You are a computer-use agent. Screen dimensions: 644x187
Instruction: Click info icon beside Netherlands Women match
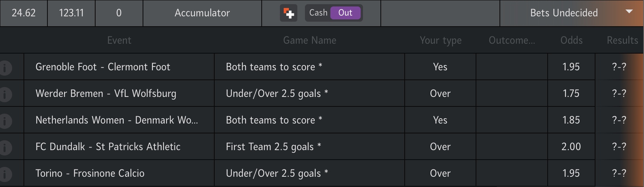pyautogui.click(x=5, y=120)
